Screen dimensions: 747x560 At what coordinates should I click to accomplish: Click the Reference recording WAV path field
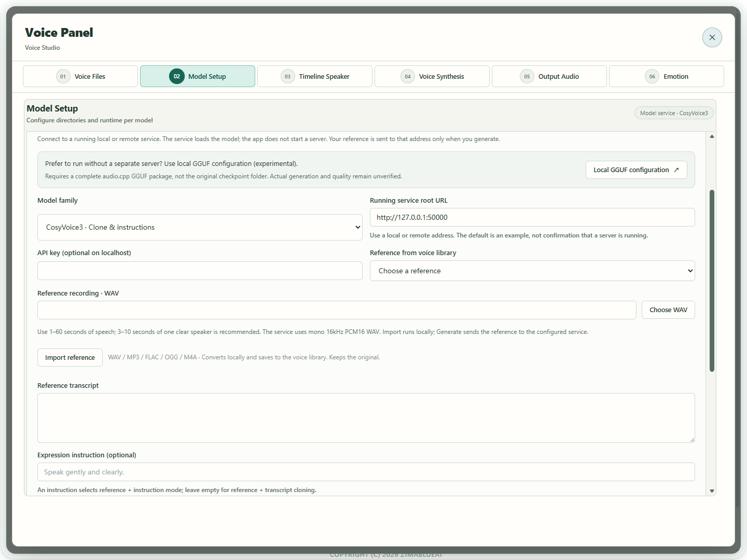point(337,310)
